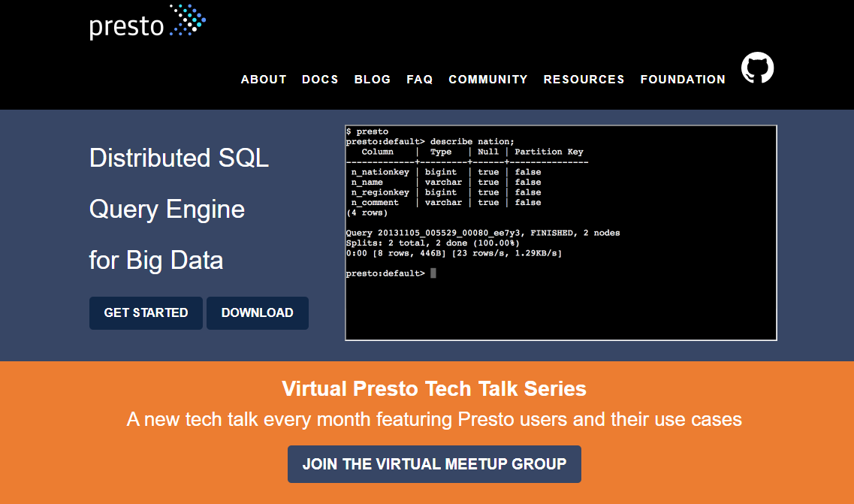Click the DOWNLOAD button
This screenshot has height=504, width=854.
(258, 312)
